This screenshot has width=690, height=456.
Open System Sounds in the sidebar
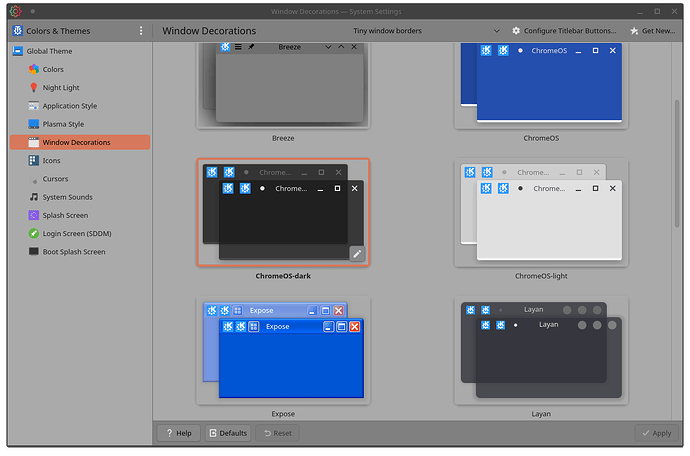point(67,197)
